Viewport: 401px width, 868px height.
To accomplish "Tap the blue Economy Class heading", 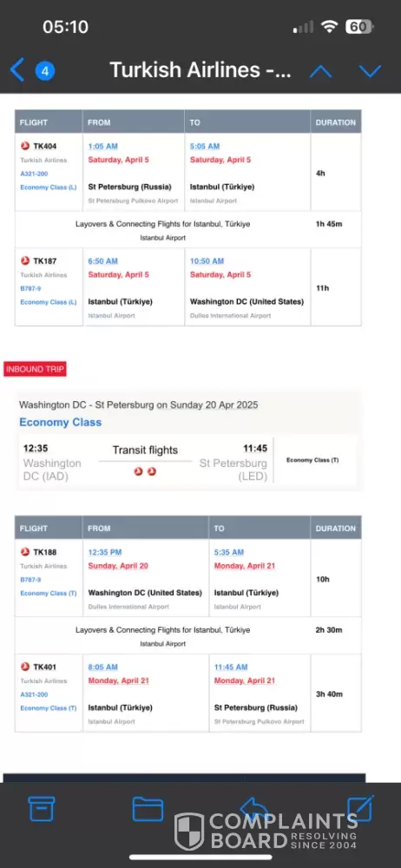I will point(61,422).
